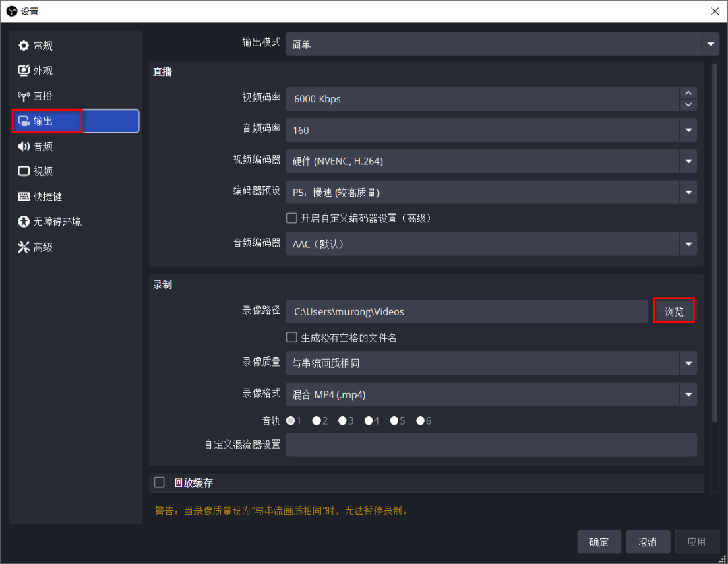Open the 常规 settings section

(42, 45)
